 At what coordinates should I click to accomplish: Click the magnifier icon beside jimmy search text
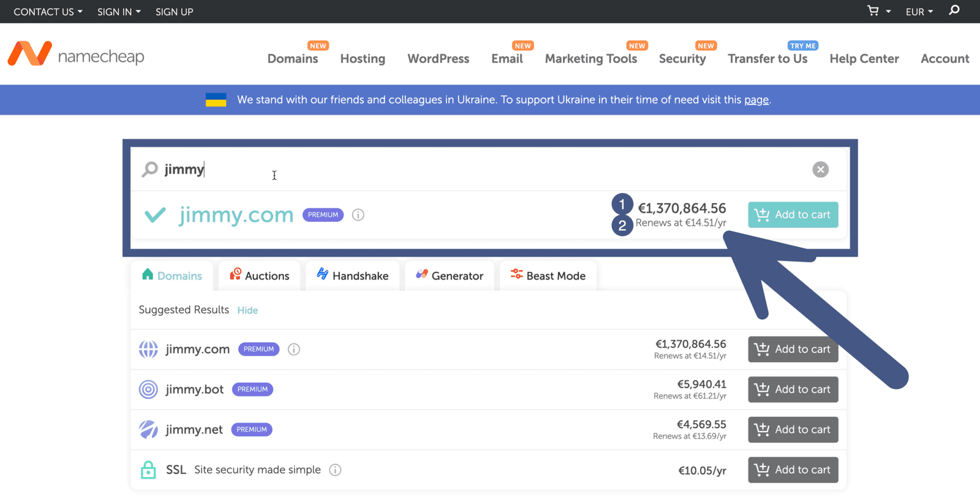click(149, 169)
